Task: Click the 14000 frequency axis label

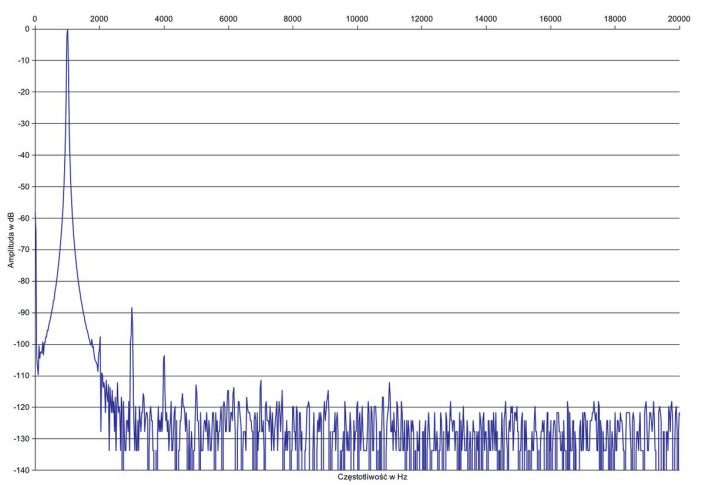Action: click(x=486, y=19)
